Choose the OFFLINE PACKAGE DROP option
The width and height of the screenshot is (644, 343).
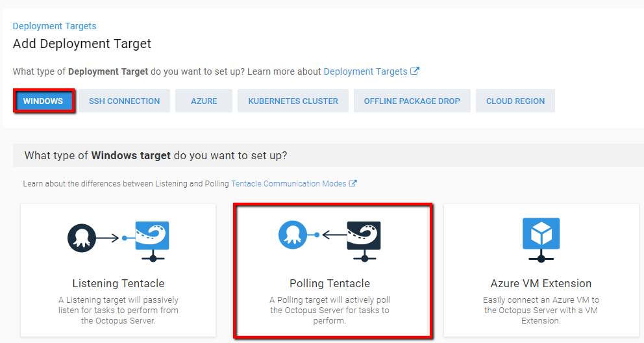click(412, 101)
